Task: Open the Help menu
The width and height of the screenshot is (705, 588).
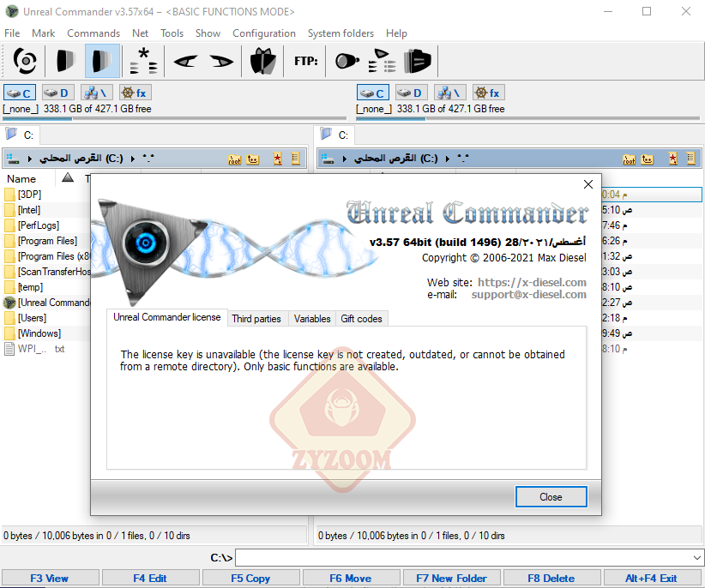Action: [396, 33]
